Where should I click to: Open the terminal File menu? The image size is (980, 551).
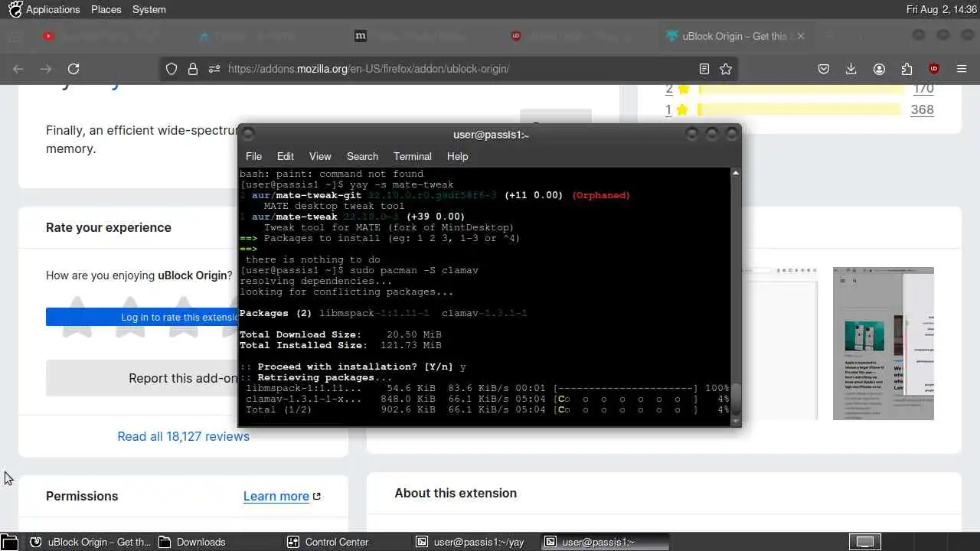tap(253, 156)
